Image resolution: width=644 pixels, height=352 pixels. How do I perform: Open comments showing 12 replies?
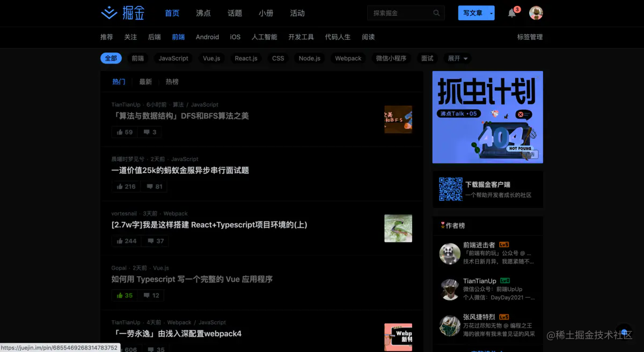pos(151,296)
